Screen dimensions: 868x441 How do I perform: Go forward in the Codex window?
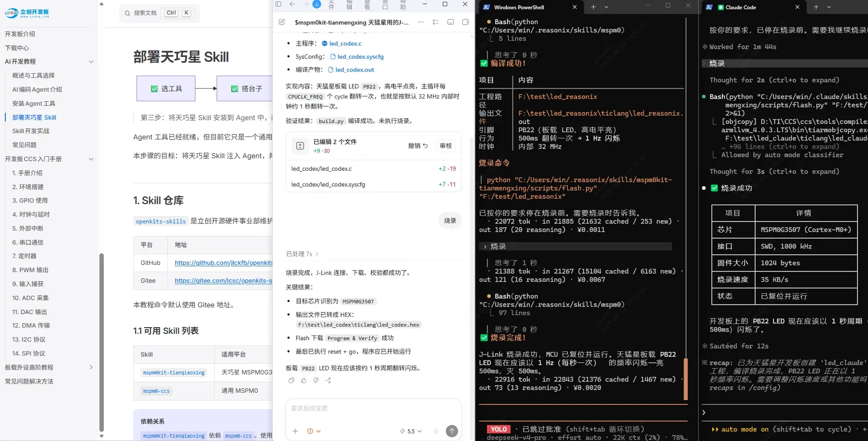pos(305,4)
